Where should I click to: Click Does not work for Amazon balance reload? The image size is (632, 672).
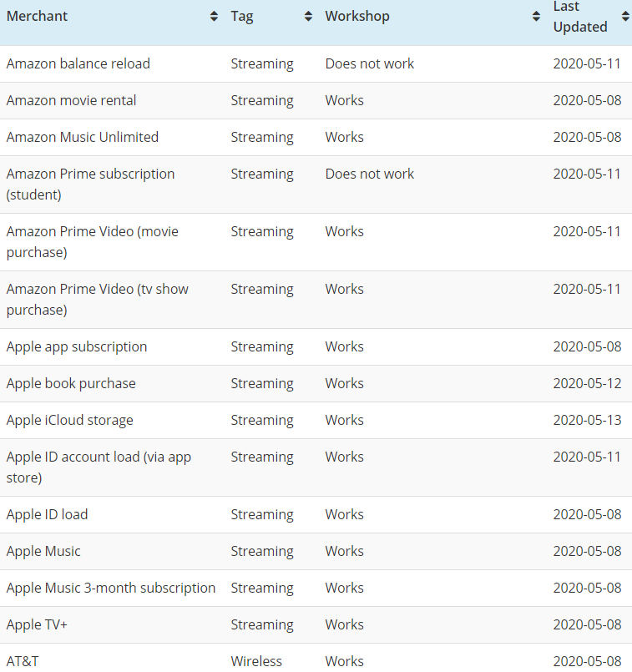(370, 63)
